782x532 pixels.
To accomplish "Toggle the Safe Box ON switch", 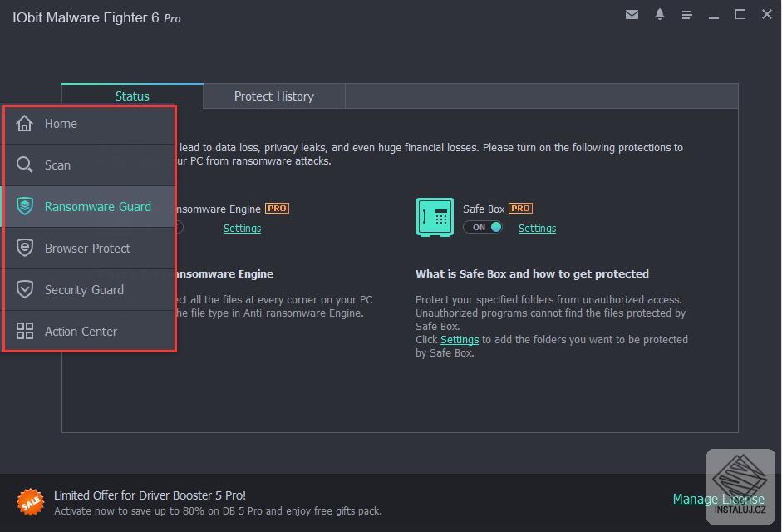I will pyautogui.click(x=483, y=227).
